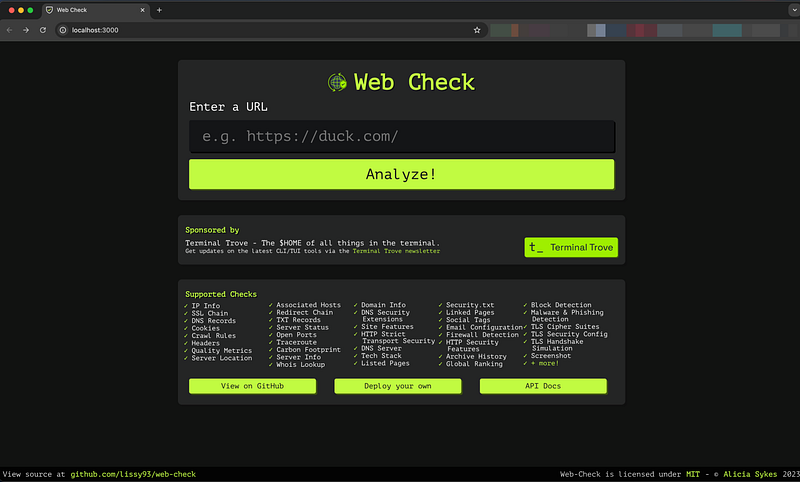Screen dimensions: 800x482
Task: Click the MIT license link
Action: pyautogui.click(x=693, y=474)
